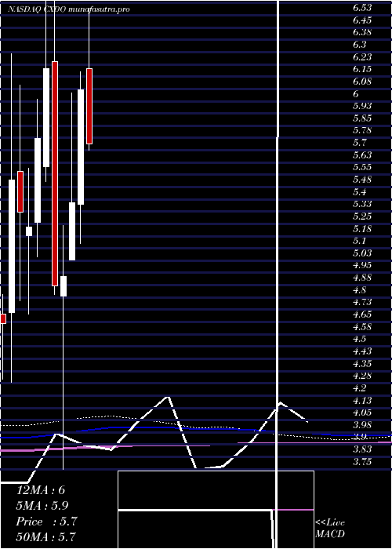Image resolution: width=392 pixels, height=549 pixels.
Task: Click the small white candle near 4.88
Action: (64, 286)
